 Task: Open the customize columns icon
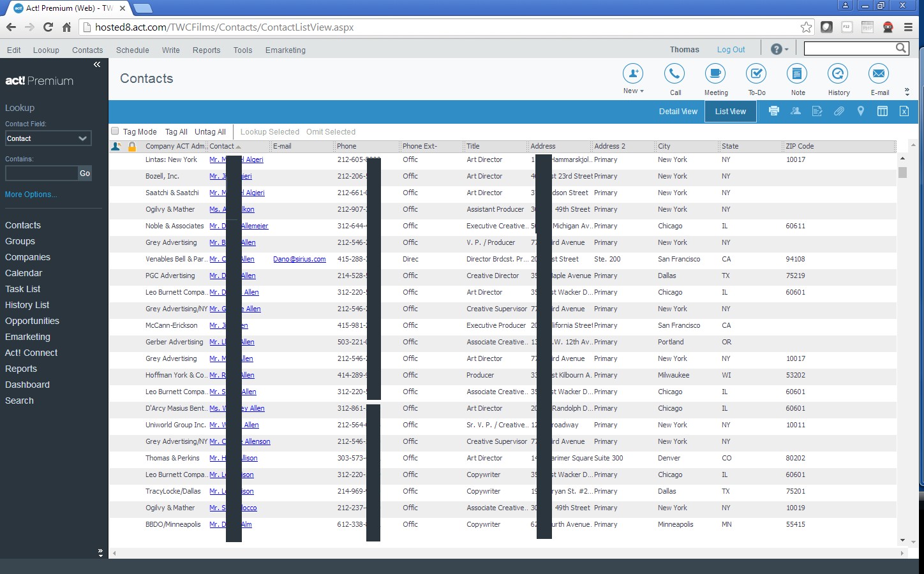(x=883, y=111)
